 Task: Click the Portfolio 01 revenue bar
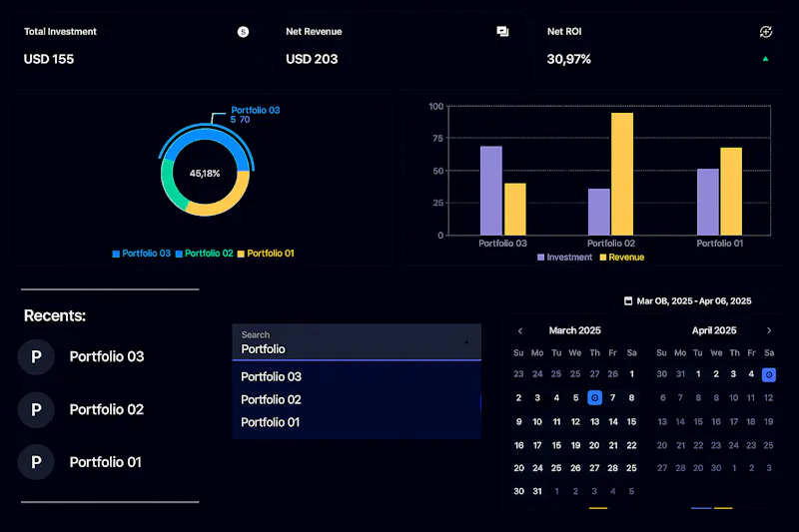pos(731,192)
